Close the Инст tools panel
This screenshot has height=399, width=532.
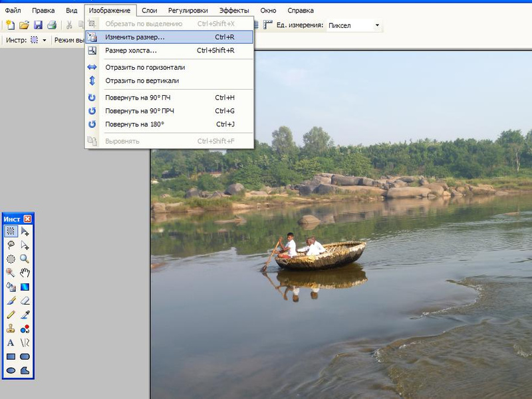[27, 219]
